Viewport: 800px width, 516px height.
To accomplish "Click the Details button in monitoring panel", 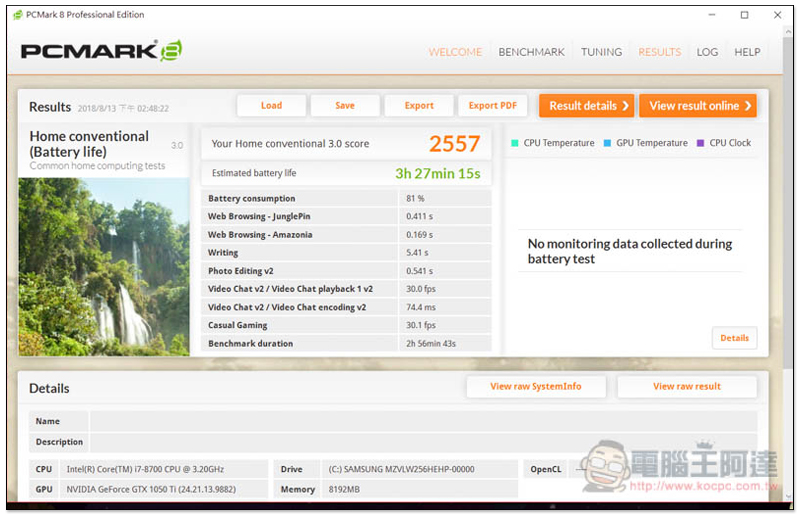I will pyautogui.click(x=734, y=338).
